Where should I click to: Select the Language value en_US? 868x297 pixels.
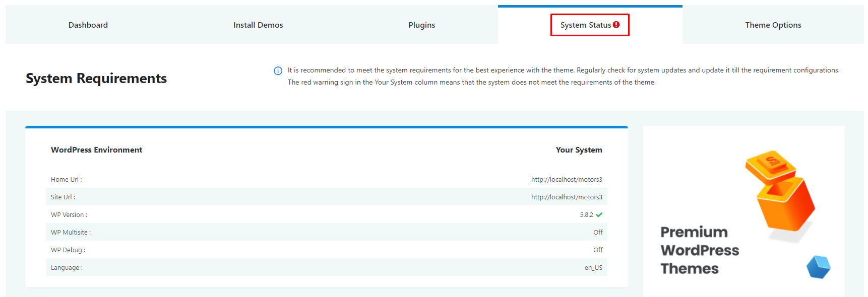[593, 267]
